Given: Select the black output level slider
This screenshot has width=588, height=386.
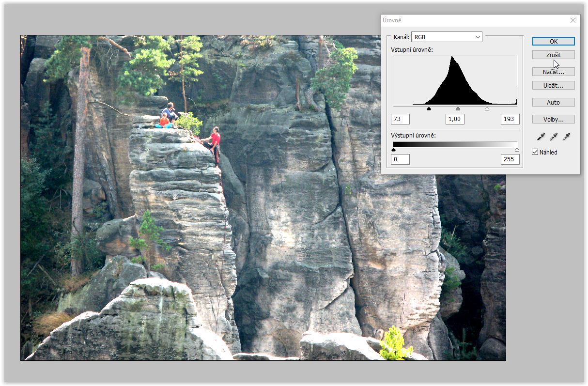Looking at the screenshot, I should [x=393, y=150].
